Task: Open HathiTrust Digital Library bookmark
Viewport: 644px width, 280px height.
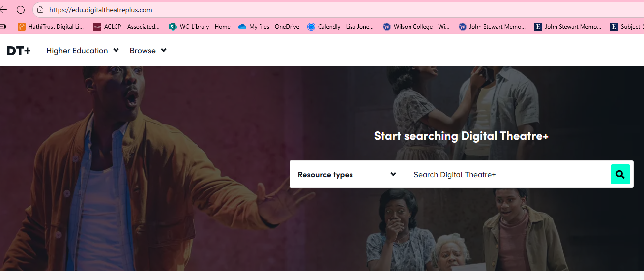Action: [x=51, y=27]
